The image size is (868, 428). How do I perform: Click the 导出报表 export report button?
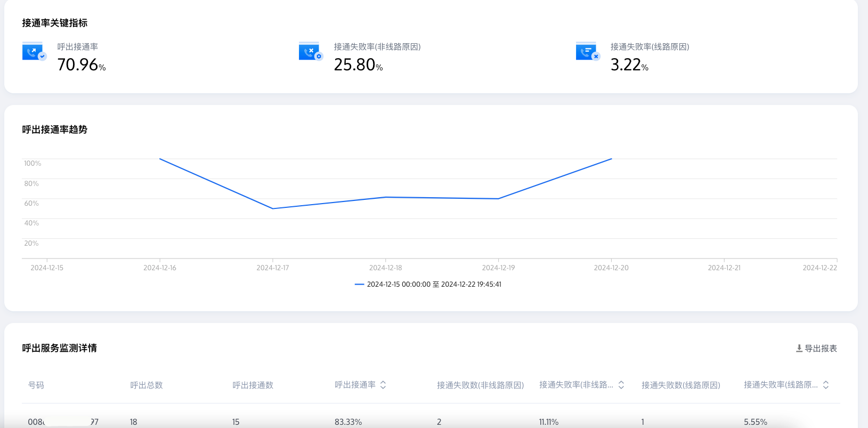point(816,349)
